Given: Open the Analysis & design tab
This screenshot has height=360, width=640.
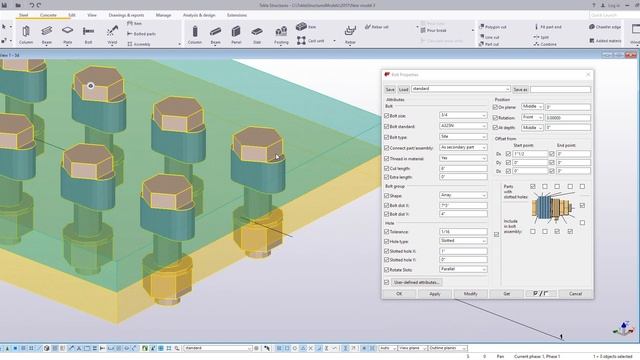Looking at the screenshot, I should (199, 15).
